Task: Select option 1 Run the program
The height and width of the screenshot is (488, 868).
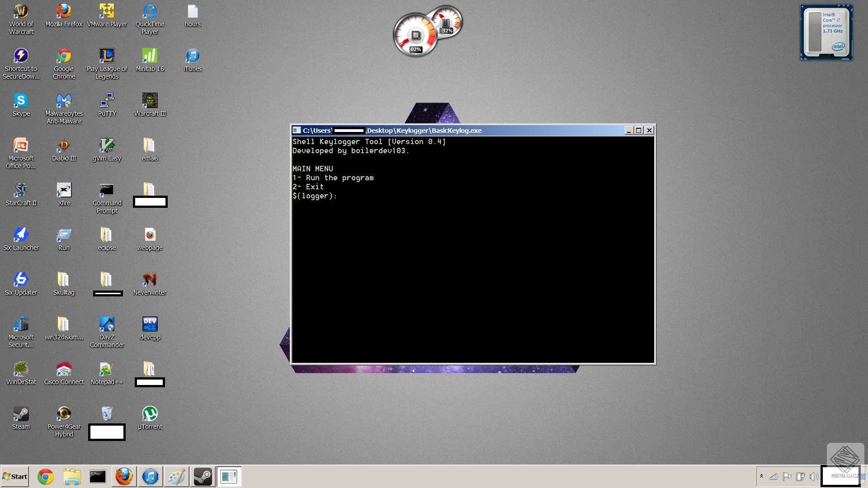Action: [333, 178]
